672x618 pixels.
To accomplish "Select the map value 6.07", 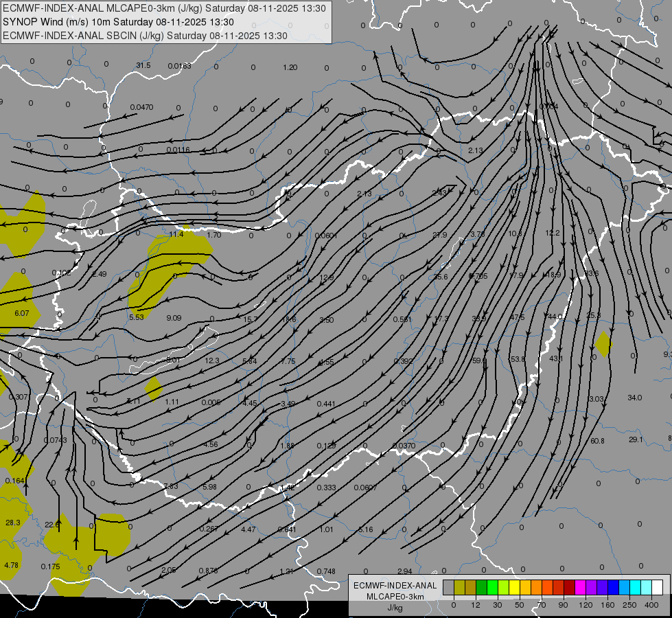I will coord(22,313).
